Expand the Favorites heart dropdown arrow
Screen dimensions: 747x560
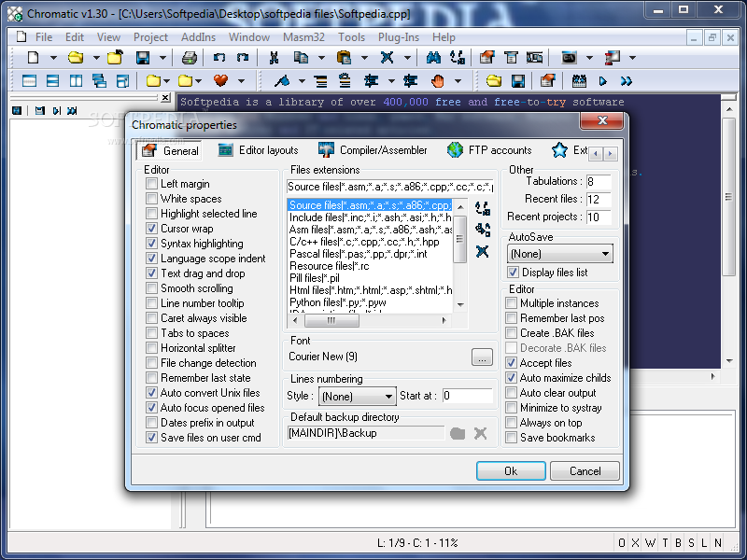(x=241, y=81)
